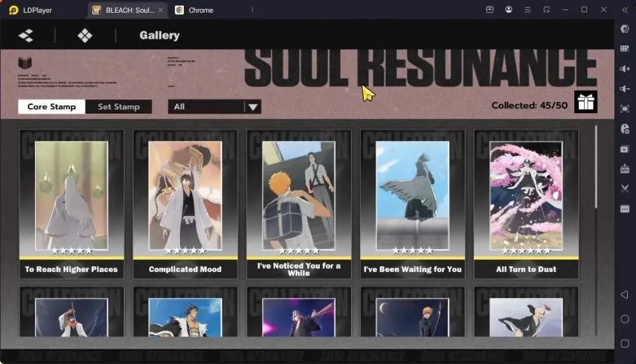This screenshot has width=636, height=364.
Task: Click the Collected: 45/50 counter
Action: (529, 105)
